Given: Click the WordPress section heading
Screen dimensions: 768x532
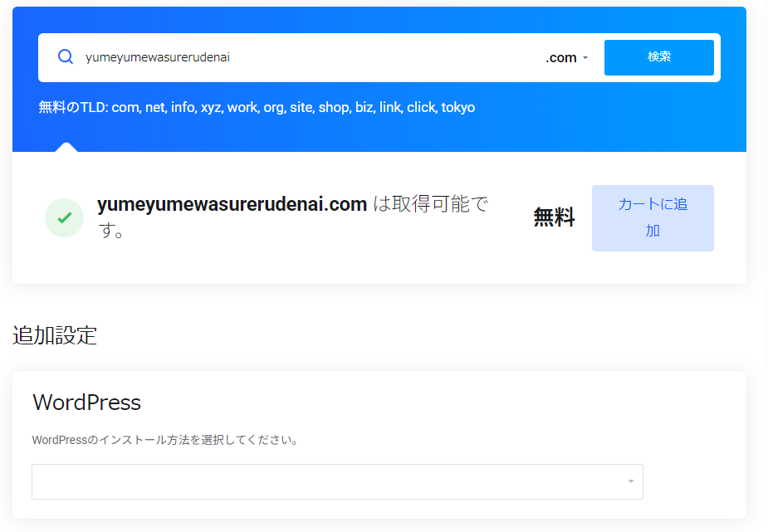Looking at the screenshot, I should point(86,403).
